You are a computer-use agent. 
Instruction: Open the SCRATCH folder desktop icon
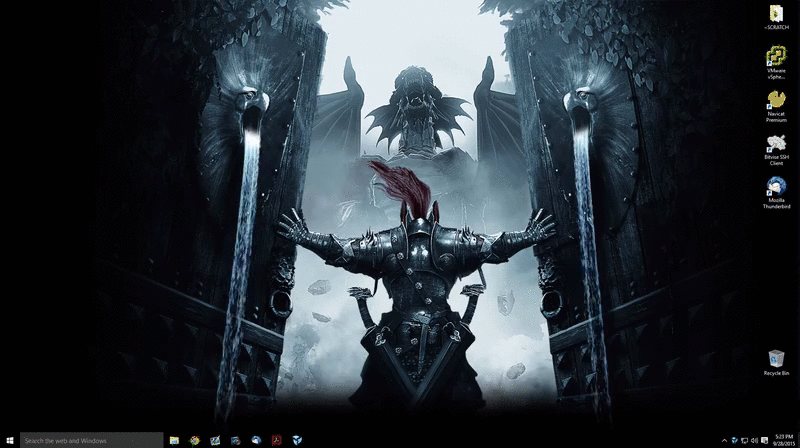[776, 17]
